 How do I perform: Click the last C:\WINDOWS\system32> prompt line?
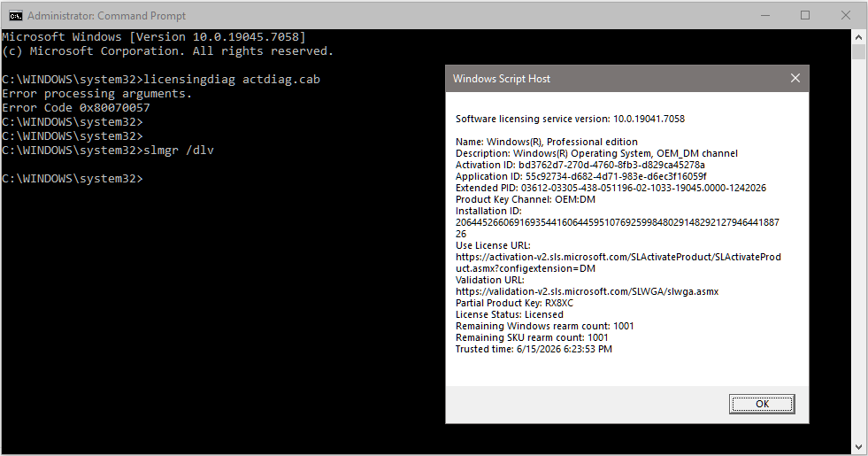[x=73, y=178]
